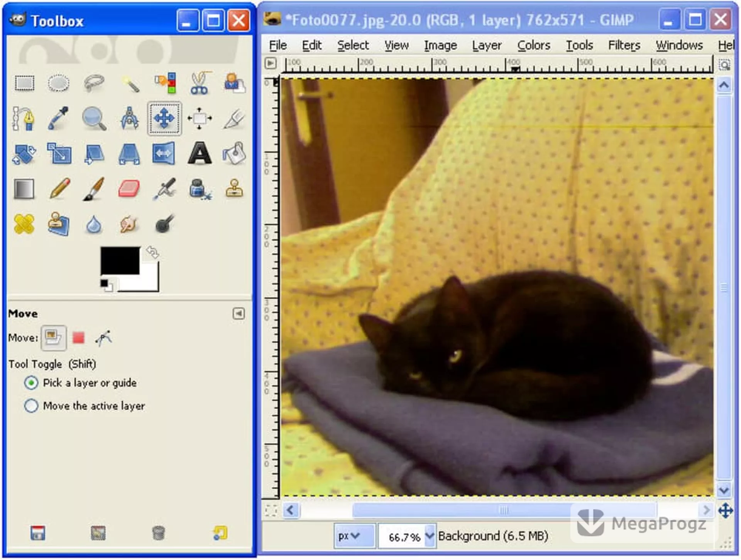
Task: Reset colors to default black and white
Action: [107, 285]
